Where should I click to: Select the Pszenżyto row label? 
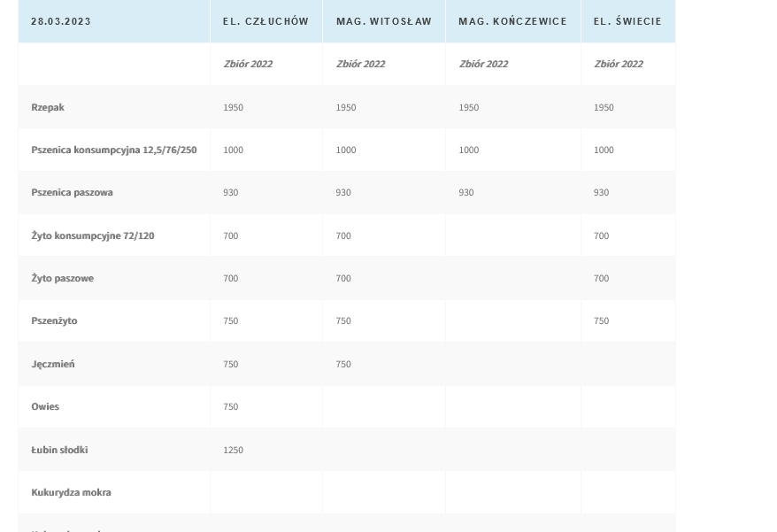click(x=54, y=321)
